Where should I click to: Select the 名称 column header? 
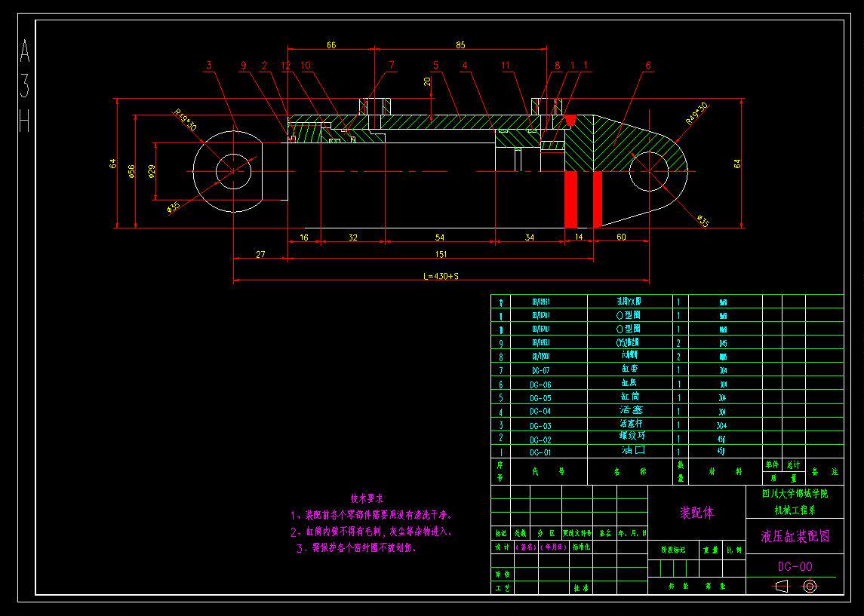tap(630, 472)
